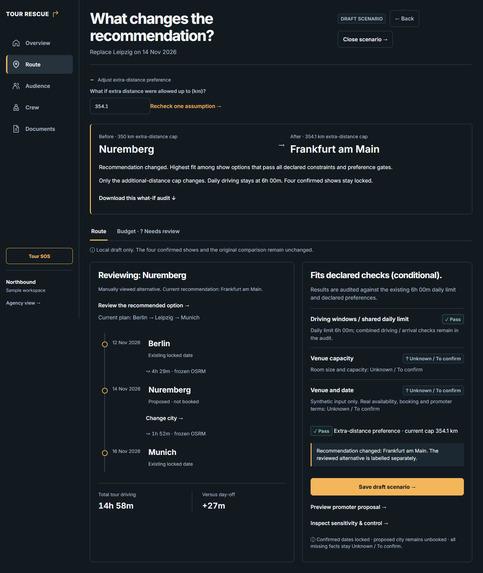Download this what-if audit
This screenshot has height=573, width=483.
(x=137, y=198)
